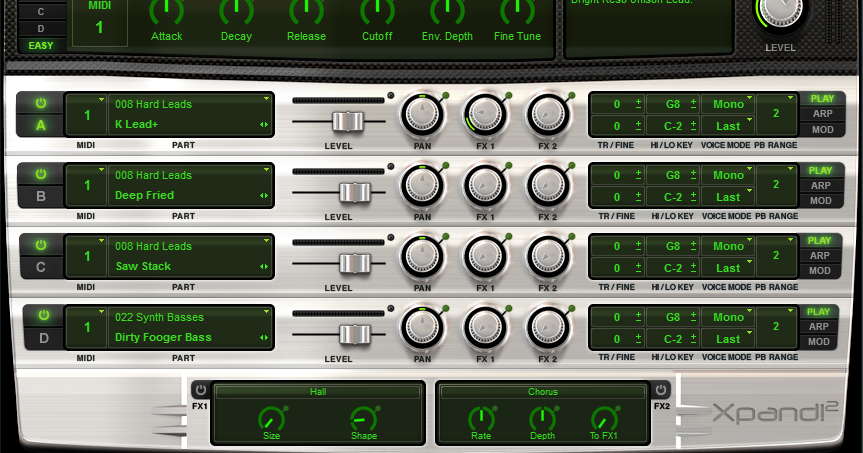
Task: Adjust part A G8 high key stepper
Action: [693, 103]
